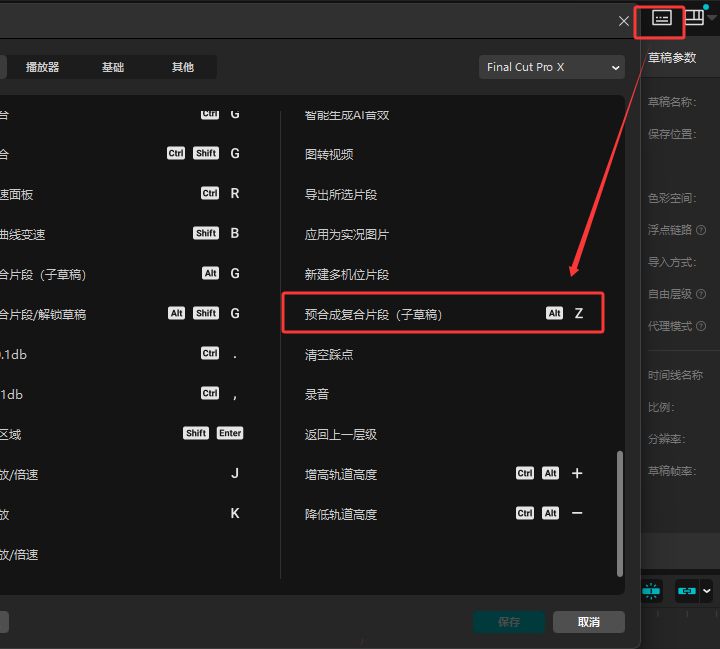This screenshot has height=649, width=720.
Task: Click the layout panel icon with teal dot
Action: pos(694,17)
